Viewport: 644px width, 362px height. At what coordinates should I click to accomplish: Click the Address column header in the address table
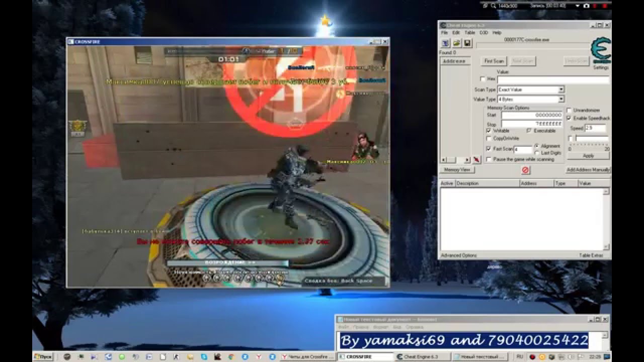(536, 184)
